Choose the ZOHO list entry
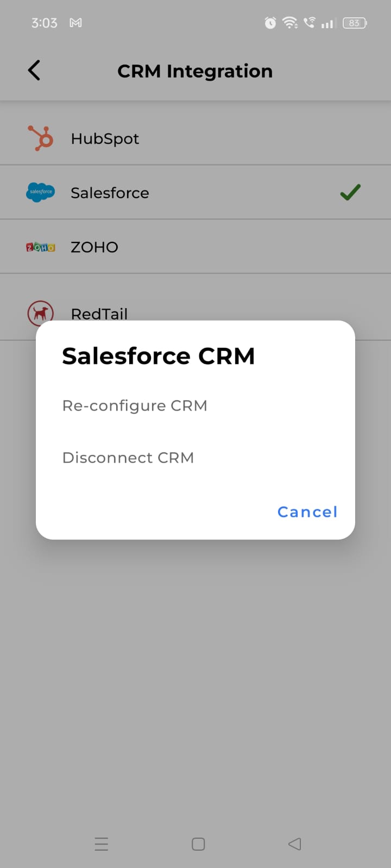This screenshot has height=868, width=391. [195, 247]
